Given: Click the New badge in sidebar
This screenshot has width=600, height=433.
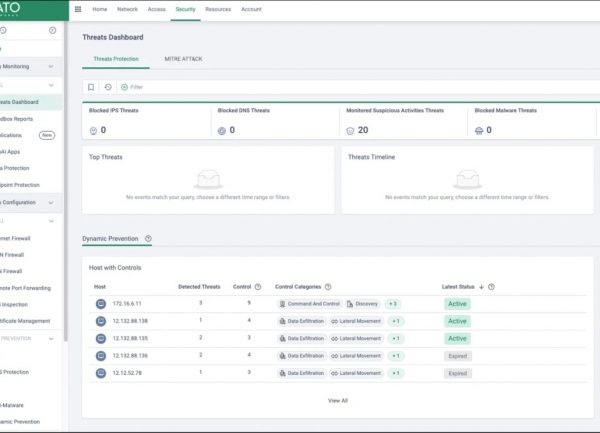Looking at the screenshot, I should pos(47,135).
